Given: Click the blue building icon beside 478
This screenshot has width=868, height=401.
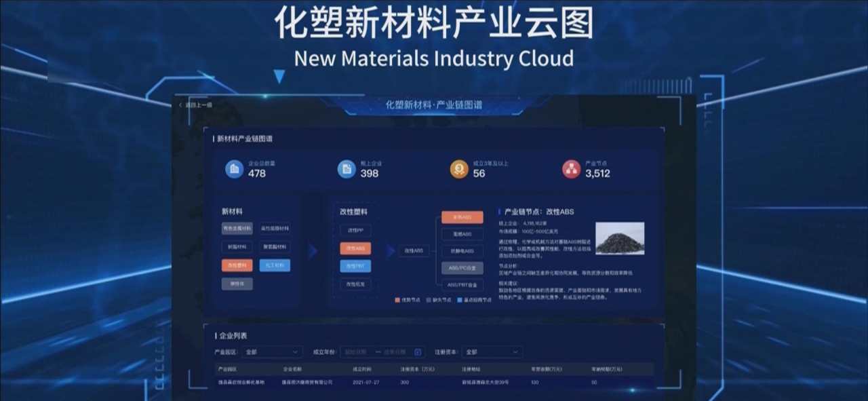Looking at the screenshot, I should point(235,169).
